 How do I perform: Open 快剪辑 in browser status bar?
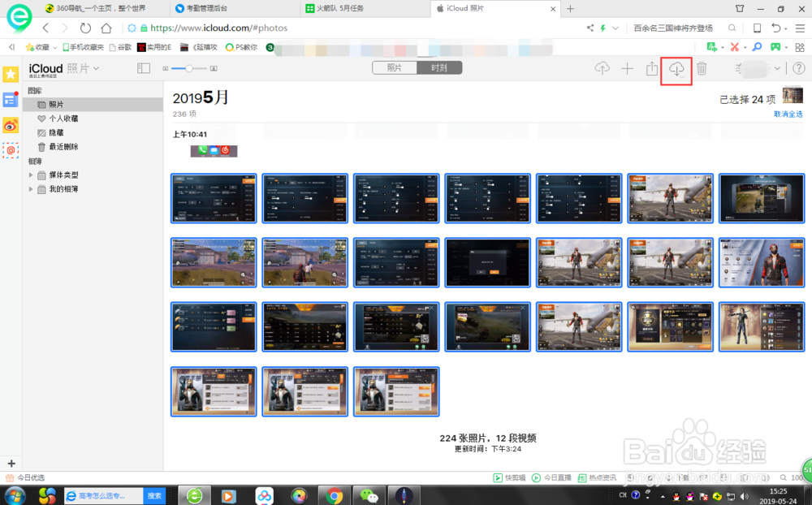(510, 477)
